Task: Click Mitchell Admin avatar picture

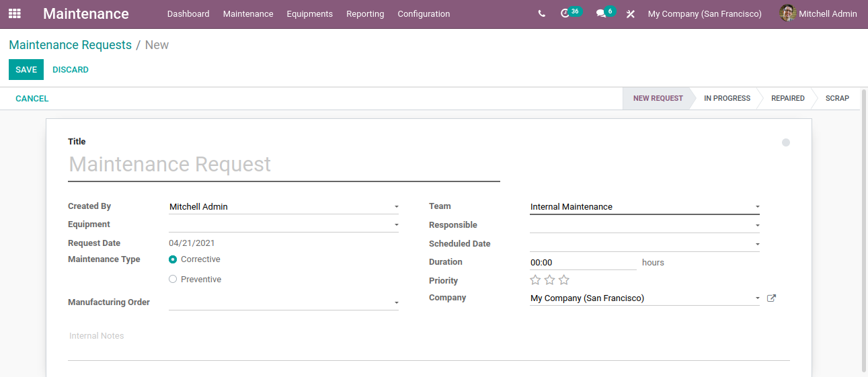Action: tap(787, 13)
